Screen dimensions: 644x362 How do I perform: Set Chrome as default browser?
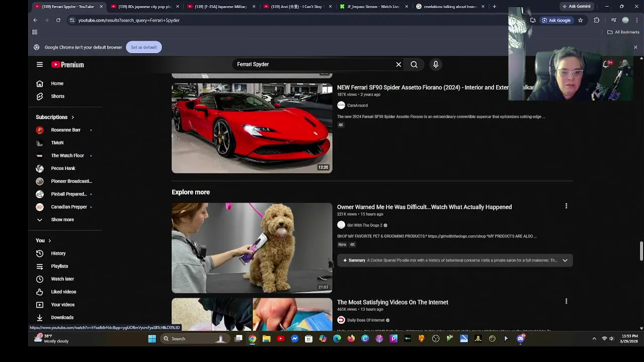pyautogui.click(x=144, y=47)
